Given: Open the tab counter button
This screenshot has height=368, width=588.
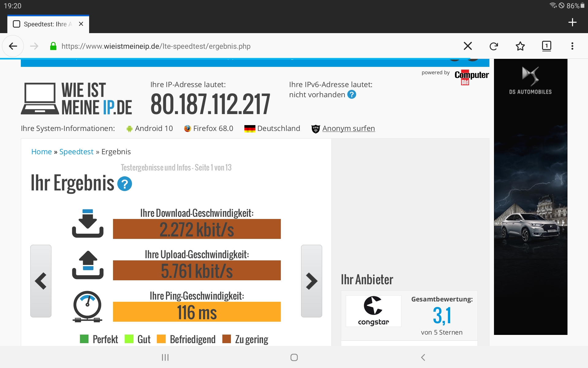Looking at the screenshot, I should pyautogui.click(x=546, y=46).
